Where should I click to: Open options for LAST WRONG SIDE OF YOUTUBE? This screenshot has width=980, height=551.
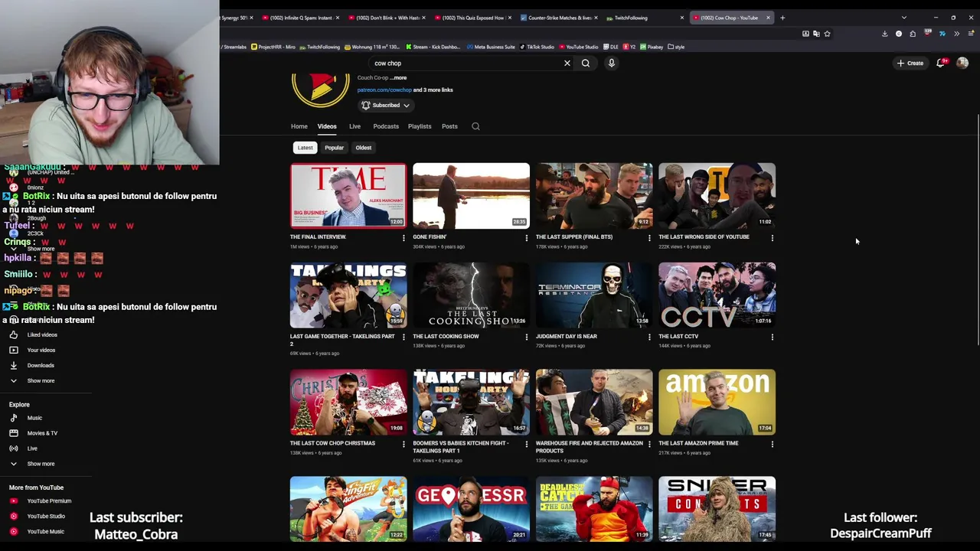click(772, 238)
